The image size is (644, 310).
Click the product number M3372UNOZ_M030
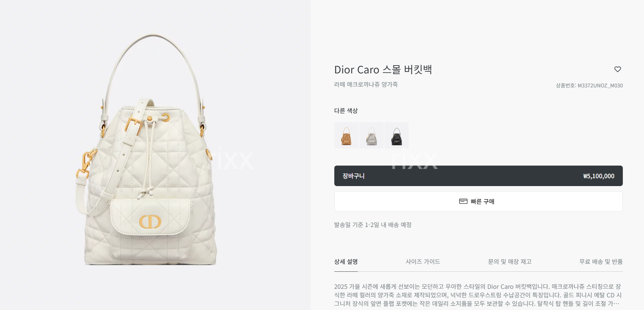tap(600, 86)
